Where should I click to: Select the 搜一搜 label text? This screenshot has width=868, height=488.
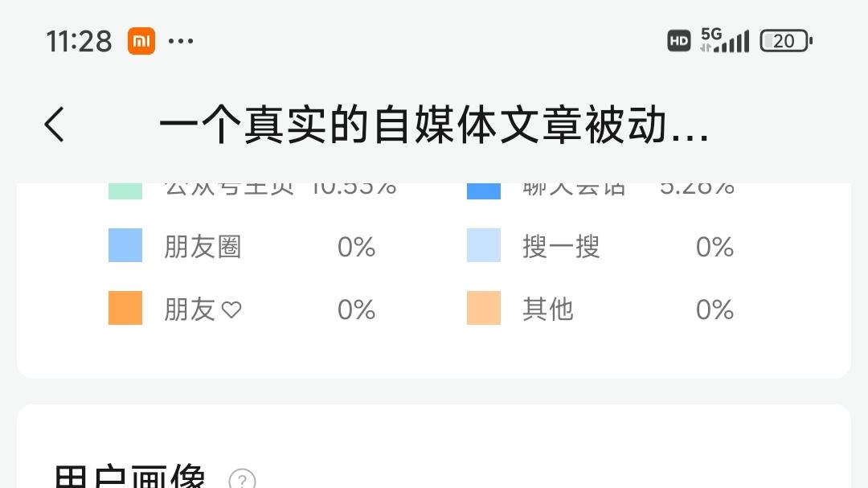(563, 247)
